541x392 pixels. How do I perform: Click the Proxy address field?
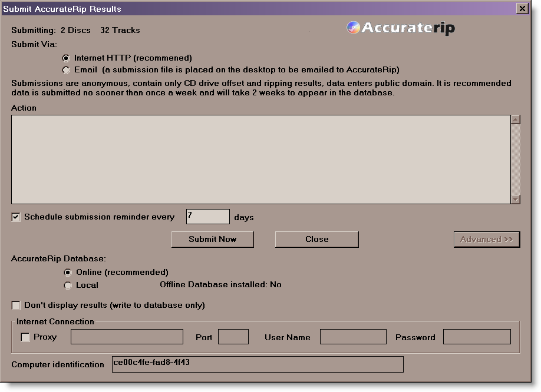click(x=127, y=337)
